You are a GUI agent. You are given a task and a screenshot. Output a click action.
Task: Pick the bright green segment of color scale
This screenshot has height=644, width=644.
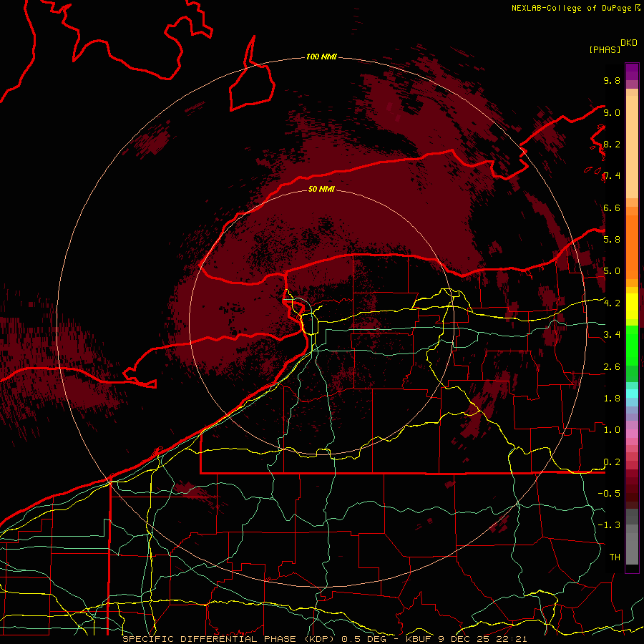[x=632, y=345]
